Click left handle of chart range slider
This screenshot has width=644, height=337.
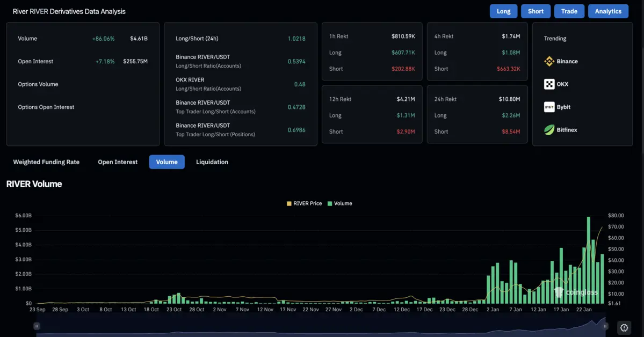pyautogui.click(x=37, y=326)
